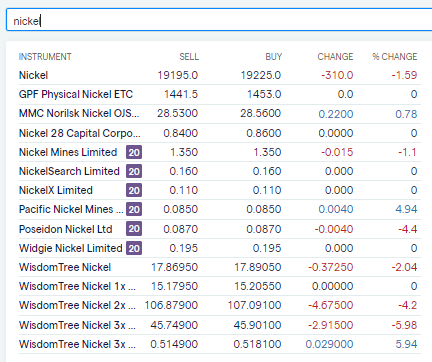Sort by the BUY column header
432x362 pixels.
tap(274, 57)
